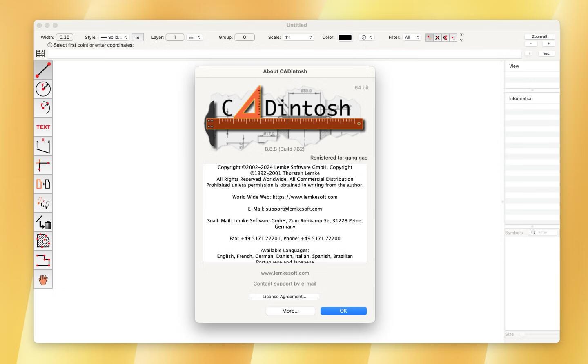Pick the Hatch fill tool

[x=43, y=241]
